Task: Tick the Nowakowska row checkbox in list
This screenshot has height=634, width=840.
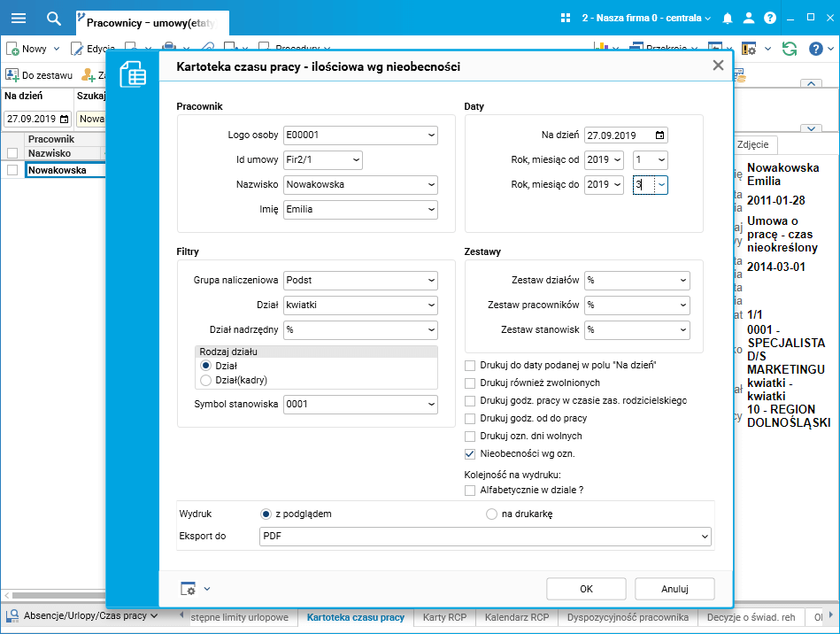Action: tap(12, 170)
